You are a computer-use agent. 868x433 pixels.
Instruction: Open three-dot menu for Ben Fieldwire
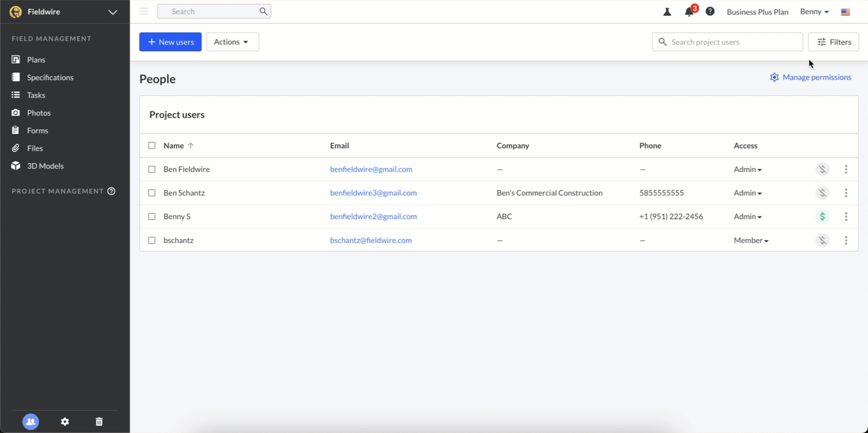tap(846, 169)
